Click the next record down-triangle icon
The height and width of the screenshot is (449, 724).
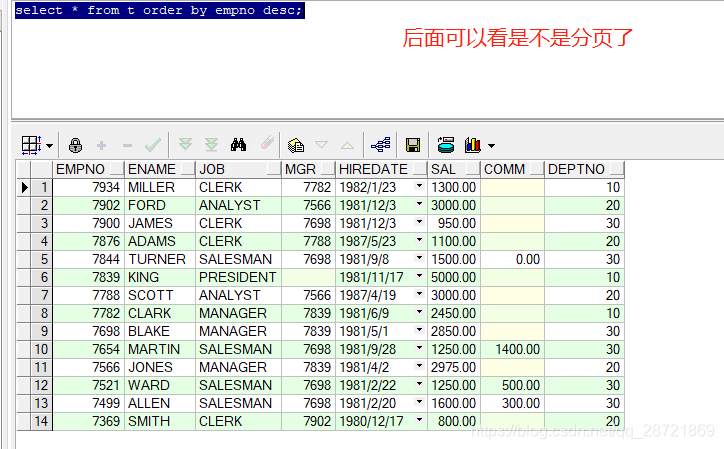coord(321,145)
